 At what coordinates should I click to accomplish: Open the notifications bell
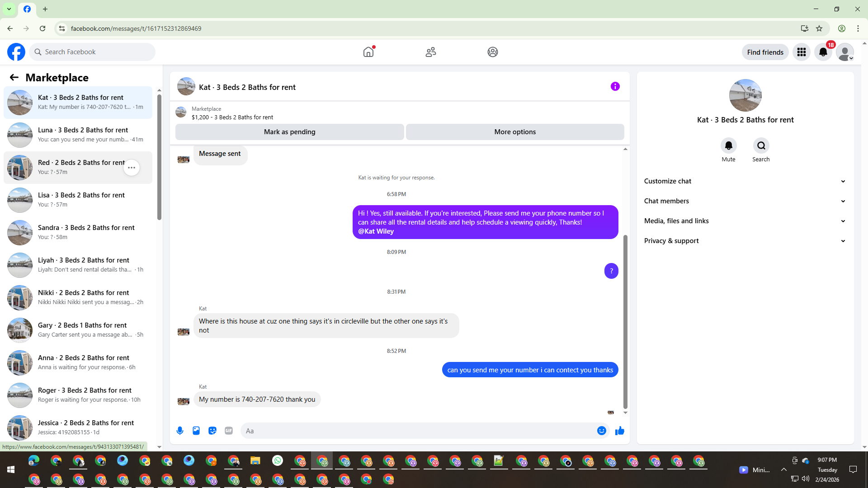(x=823, y=52)
